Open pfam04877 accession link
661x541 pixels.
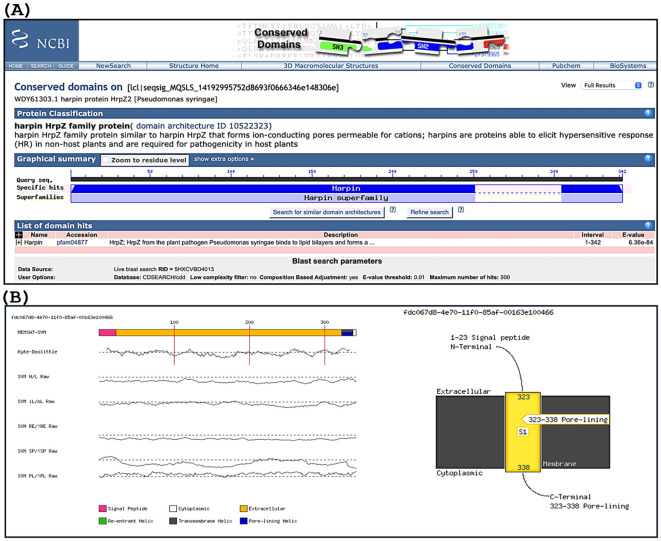(x=72, y=243)
